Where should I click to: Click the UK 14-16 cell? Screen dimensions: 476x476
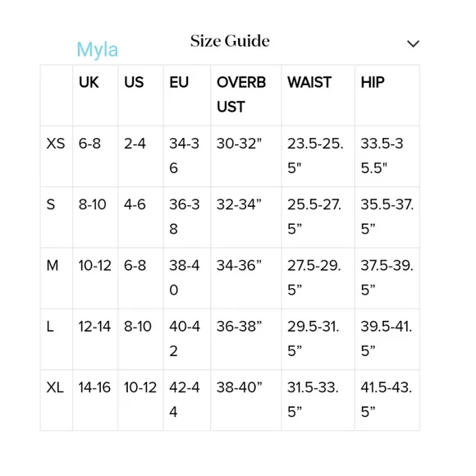tap(94, 387)
